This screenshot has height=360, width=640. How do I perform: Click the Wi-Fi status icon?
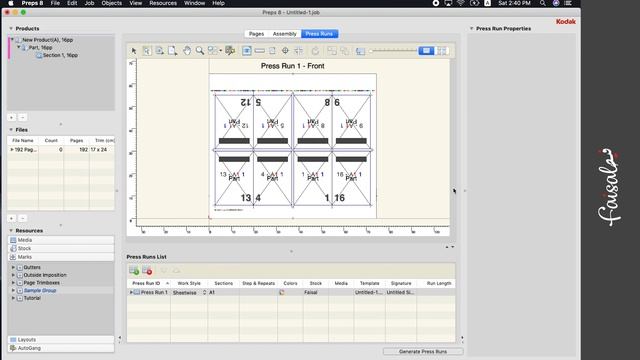click(x=460, y=3)
